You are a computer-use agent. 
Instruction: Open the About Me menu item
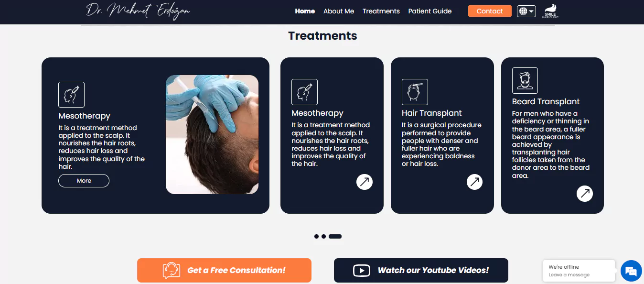[x=339, y=11]
